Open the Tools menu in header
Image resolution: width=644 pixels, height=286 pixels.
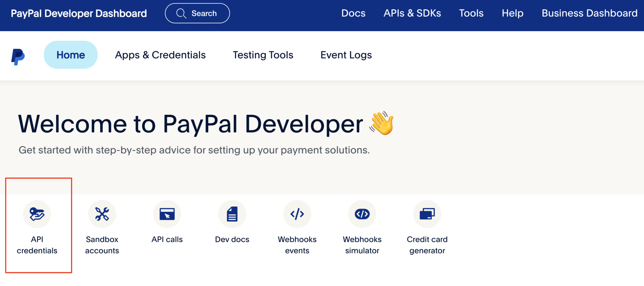click(x=471, y=13)
